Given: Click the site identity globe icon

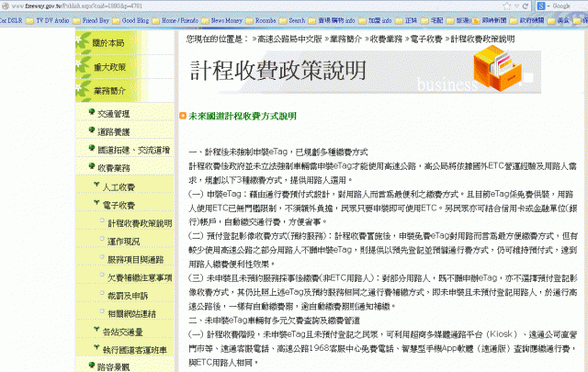Looking at the screenshot, I should [6, 6].
